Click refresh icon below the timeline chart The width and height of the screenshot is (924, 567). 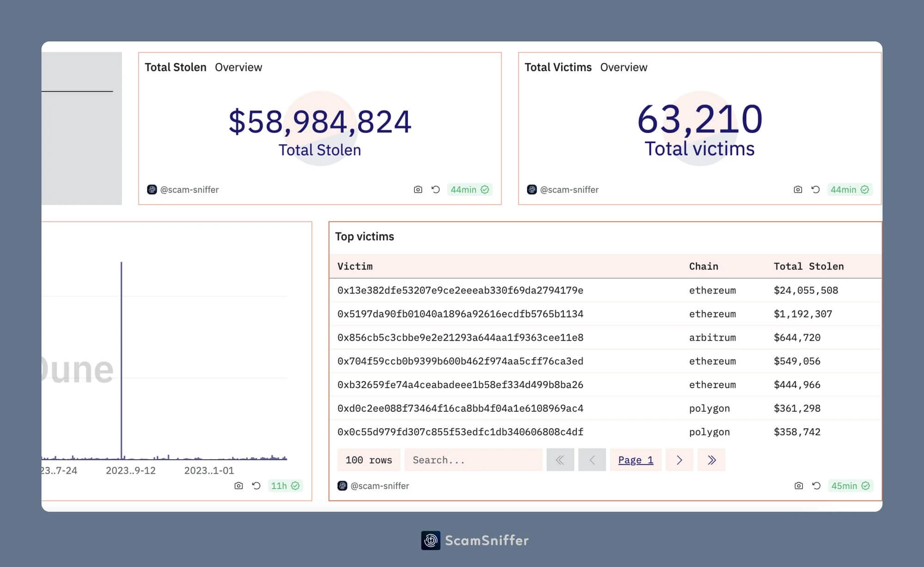tap(256, 486)
